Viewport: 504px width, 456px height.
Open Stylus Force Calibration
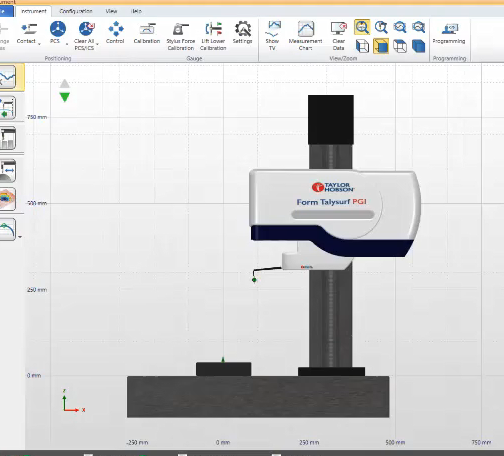pos(181,36)
